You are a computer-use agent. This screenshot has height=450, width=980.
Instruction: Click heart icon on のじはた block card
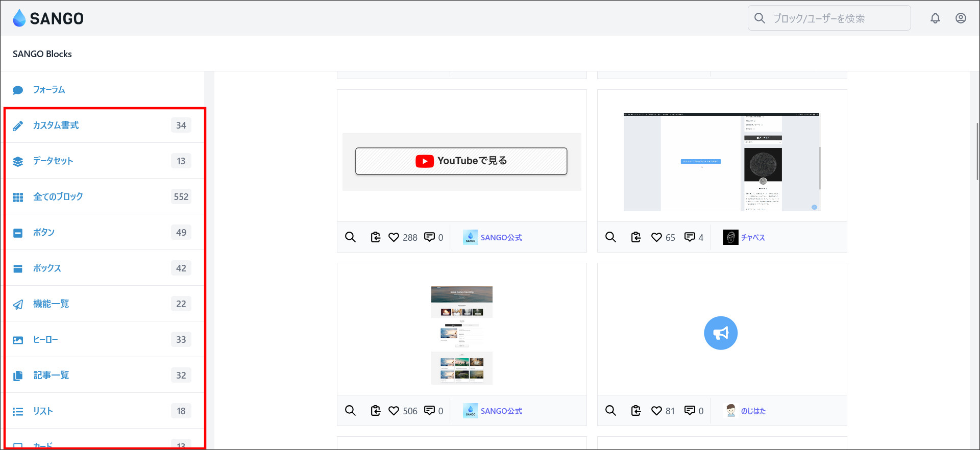(656, 411)
